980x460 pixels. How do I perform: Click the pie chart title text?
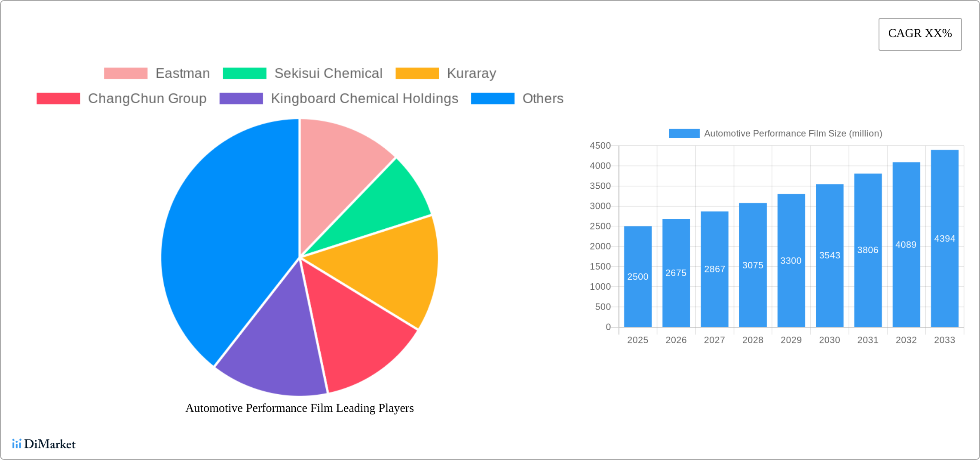pyautogui.click(x=299, y=408)
